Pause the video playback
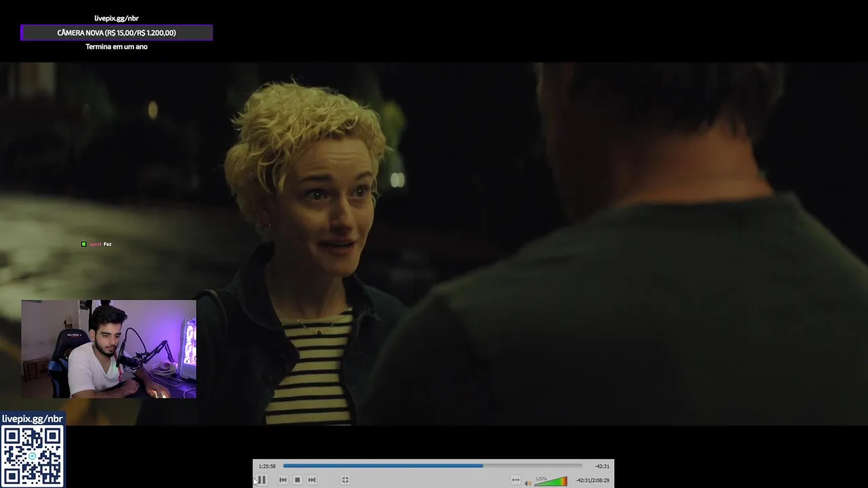Screen dimensions: 868x488 click(x=262, y=480)
